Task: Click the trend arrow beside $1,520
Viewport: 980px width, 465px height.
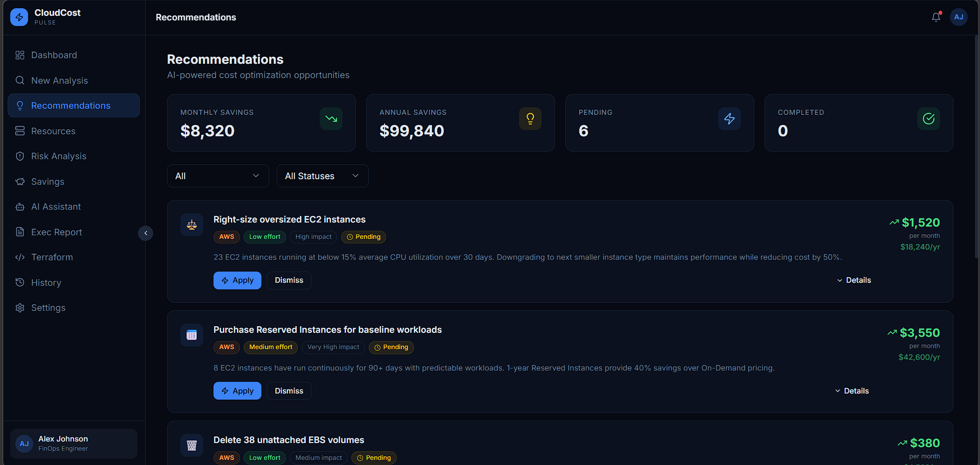Action: point(894,223)
